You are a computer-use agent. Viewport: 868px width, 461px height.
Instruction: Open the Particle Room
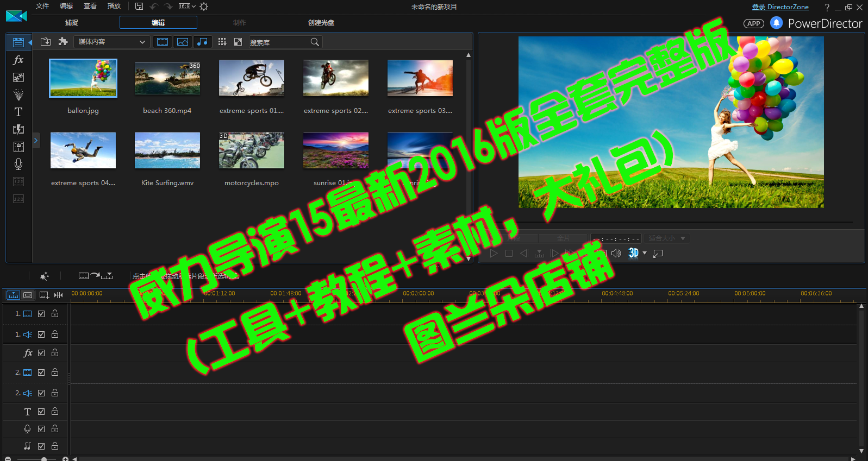tap(18, 94)
